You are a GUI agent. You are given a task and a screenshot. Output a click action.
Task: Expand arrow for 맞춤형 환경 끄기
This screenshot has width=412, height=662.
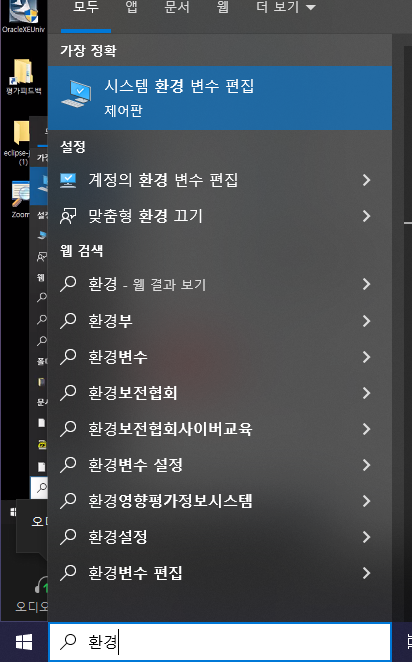coord(366,216)
